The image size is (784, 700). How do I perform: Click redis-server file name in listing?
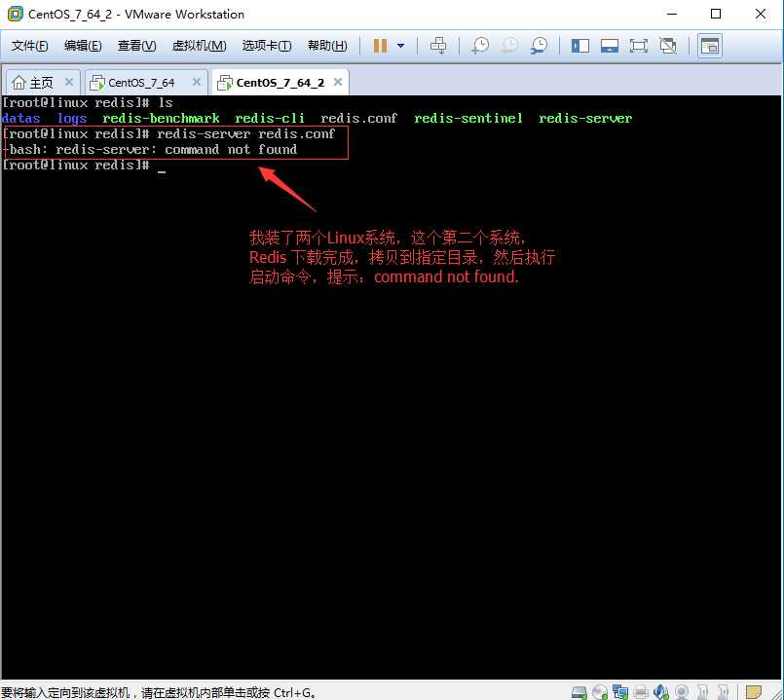585,119
